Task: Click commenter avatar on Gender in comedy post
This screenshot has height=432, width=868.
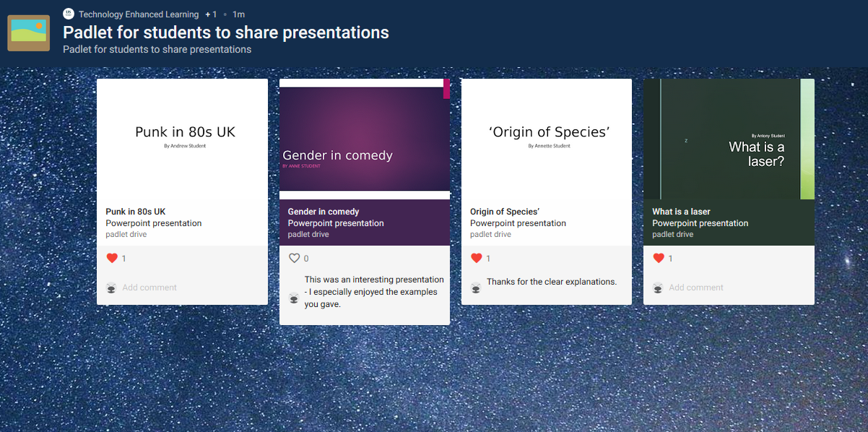Action: [294, 298]
